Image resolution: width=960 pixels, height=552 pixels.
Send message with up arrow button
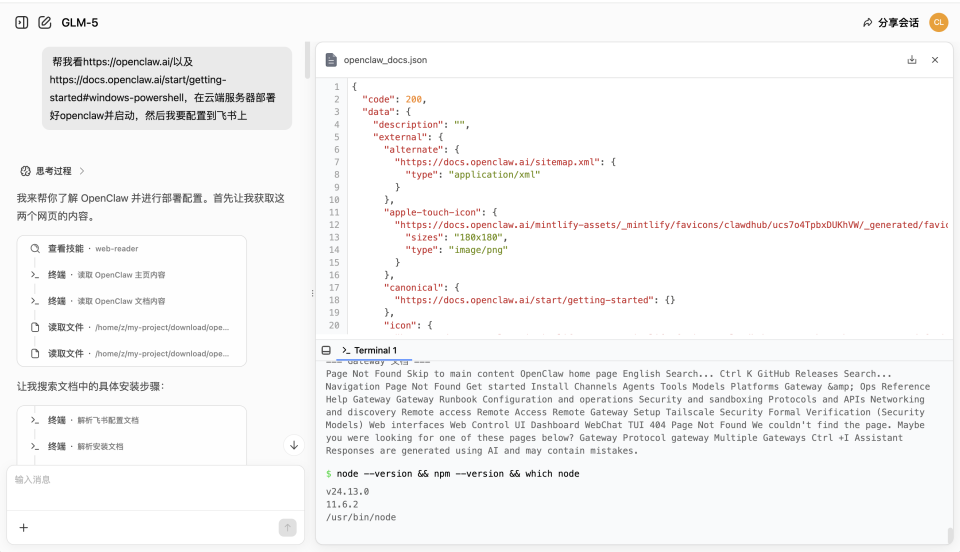click(x=287, y=528)
